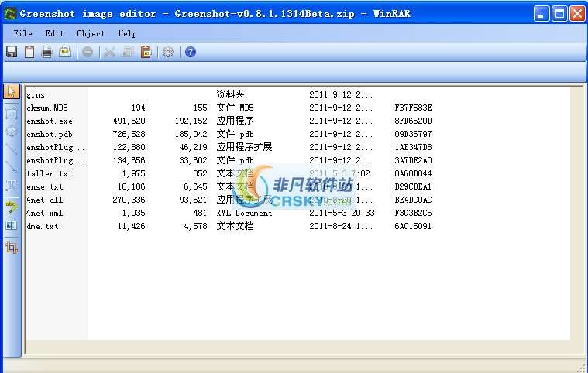Image resolution: width=588 pixels, height=373 pixels.
Task: Click the greyed-out Copy object icon
Action: [128, 52]
